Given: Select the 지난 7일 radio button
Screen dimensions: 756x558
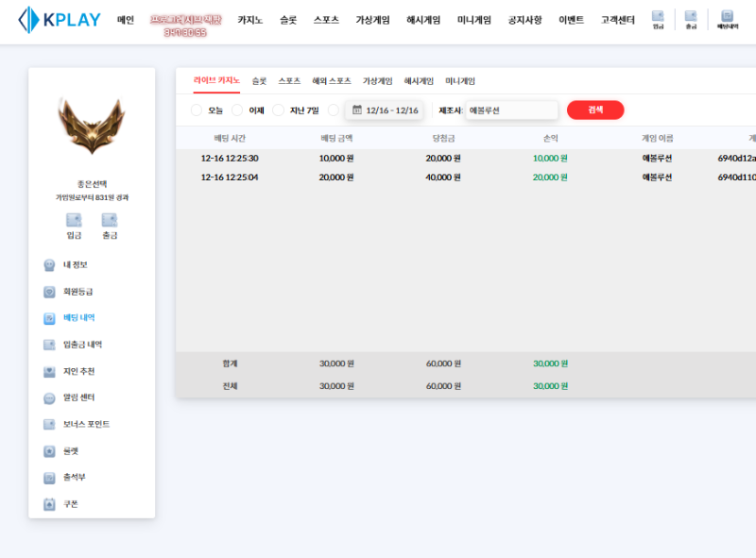Looking at the screenshot, I should point(278,110).
